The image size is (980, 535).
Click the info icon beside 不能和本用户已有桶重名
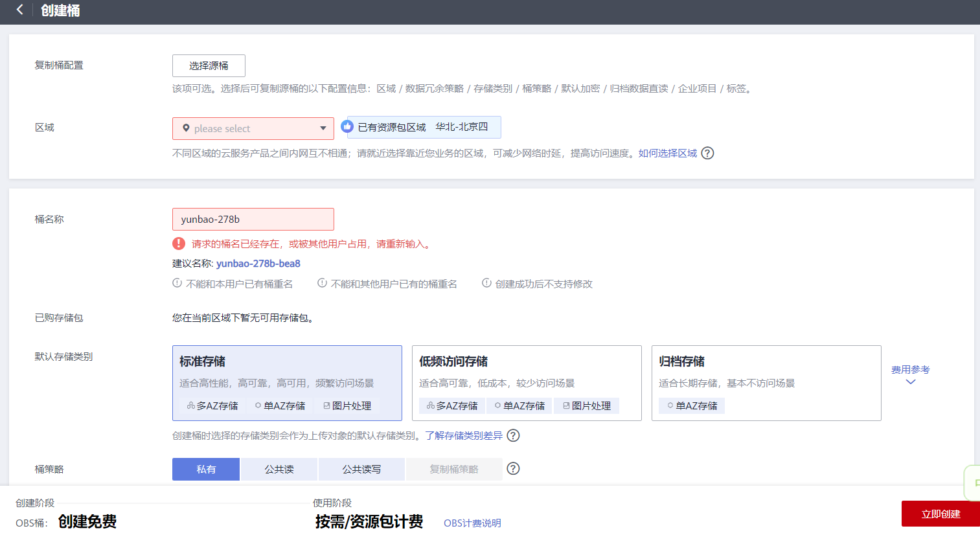(x=178, y=284)
